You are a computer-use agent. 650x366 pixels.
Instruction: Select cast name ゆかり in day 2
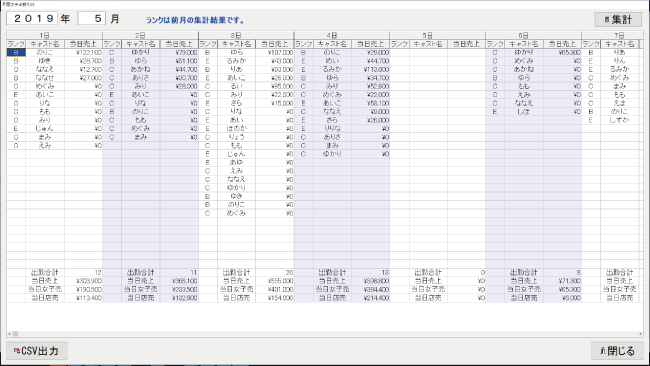tap(141, 53)
